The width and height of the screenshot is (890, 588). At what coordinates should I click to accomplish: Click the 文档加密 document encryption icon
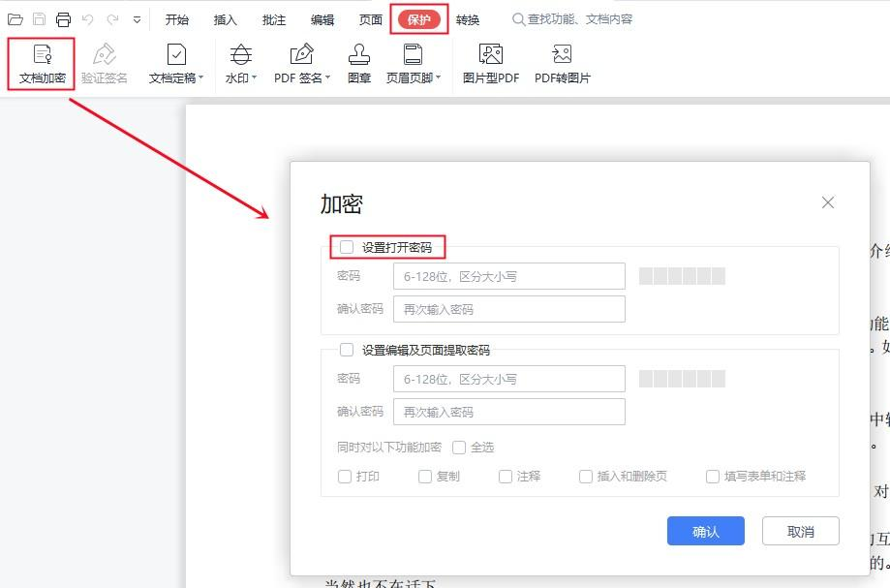tap(42, 54)
